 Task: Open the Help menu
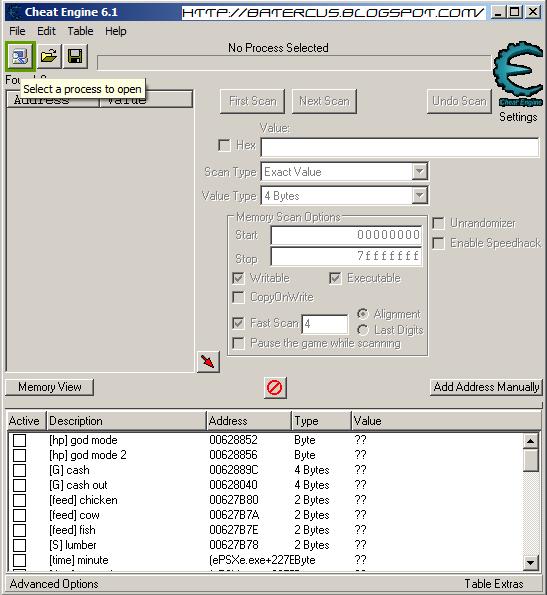[x=116, y=31]
